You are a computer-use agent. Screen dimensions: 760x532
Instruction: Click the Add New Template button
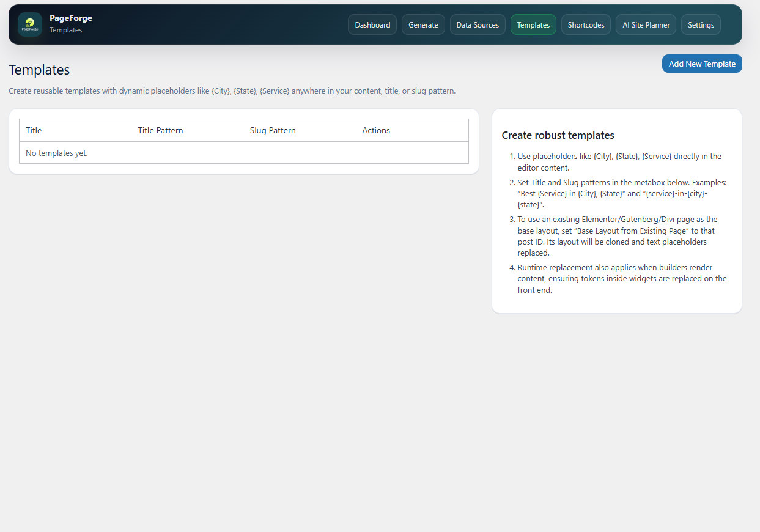(x=702, y=64)
